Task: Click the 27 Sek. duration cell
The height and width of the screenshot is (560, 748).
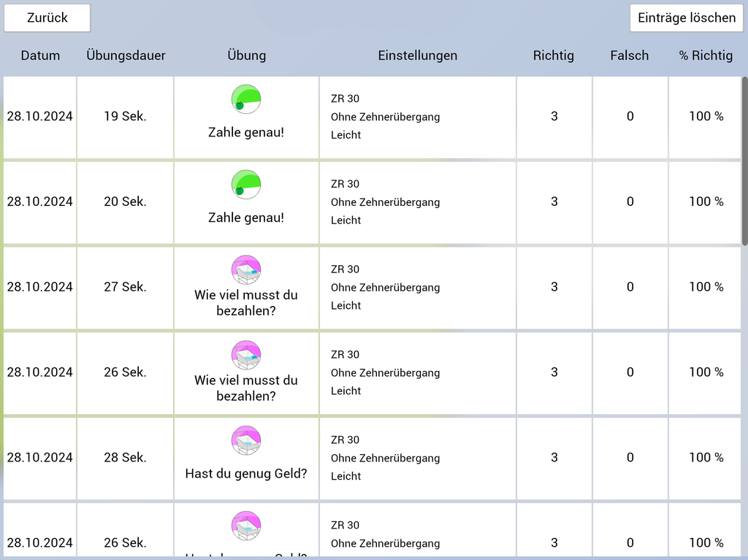Action: pos(125,287)
